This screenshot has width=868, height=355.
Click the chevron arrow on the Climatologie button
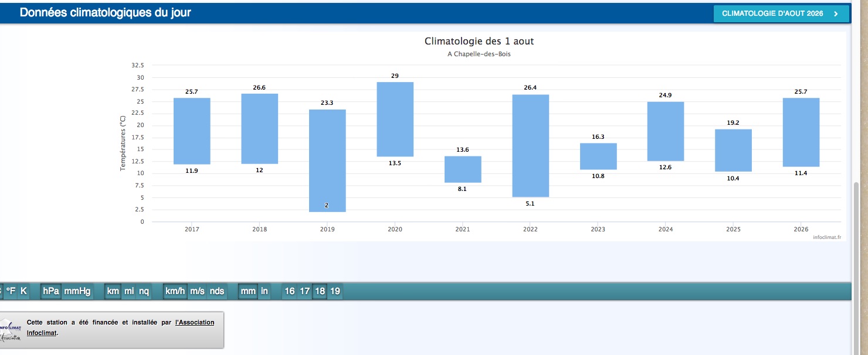click(x=836, y=13)
